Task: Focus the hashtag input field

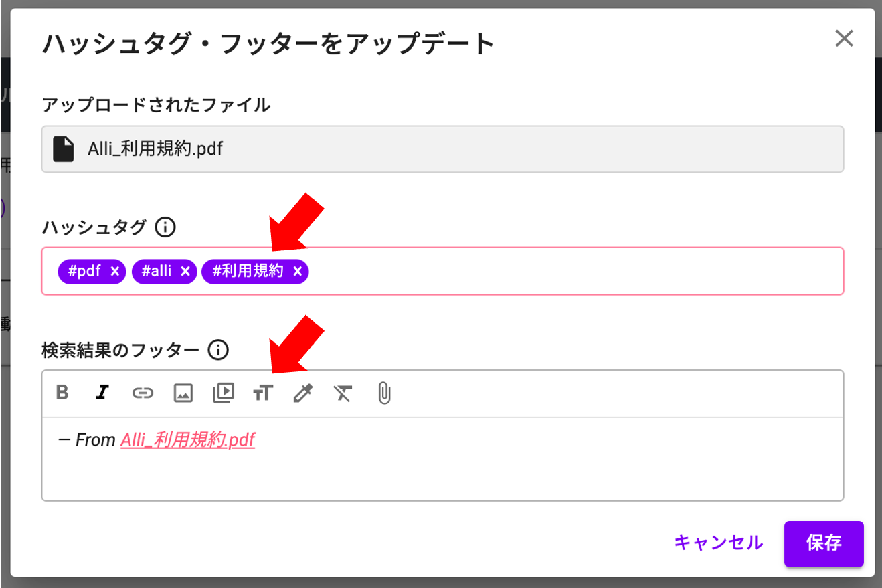Action: point(576,271)
